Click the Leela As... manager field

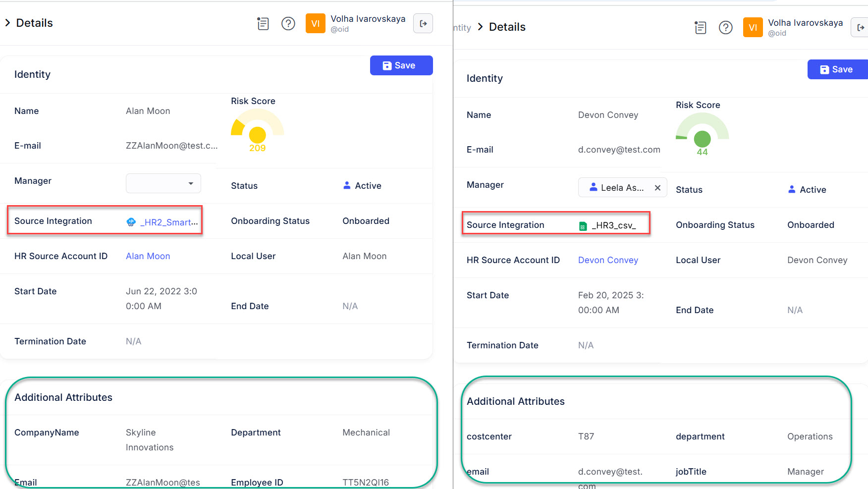(617, 188)
